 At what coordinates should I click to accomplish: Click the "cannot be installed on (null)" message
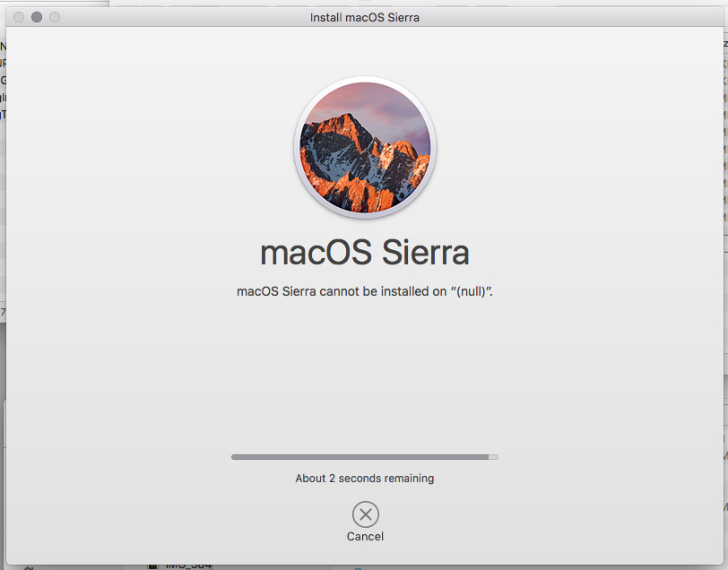(x=365, y=291)
